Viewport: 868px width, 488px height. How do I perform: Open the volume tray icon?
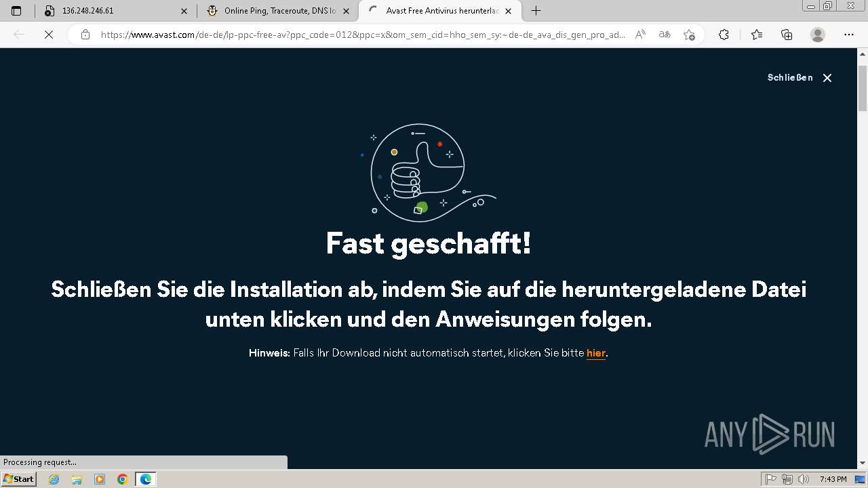(803, 479)
